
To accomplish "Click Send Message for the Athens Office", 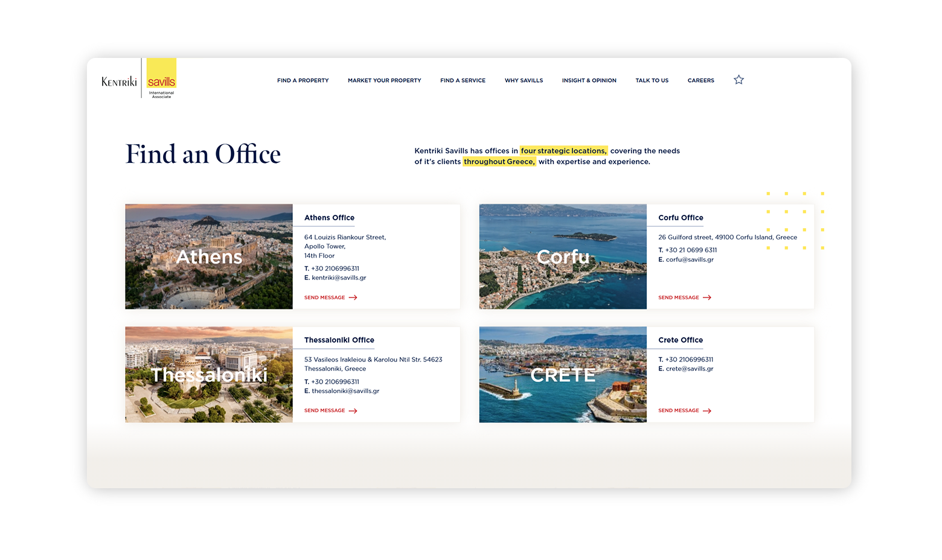I will (x=324, y=297).
